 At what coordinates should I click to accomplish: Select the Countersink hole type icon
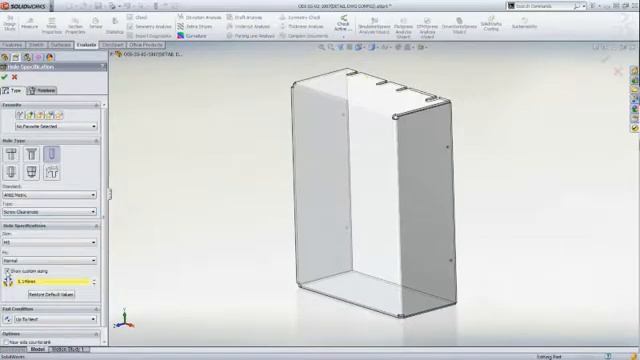(x=31, y=154)
